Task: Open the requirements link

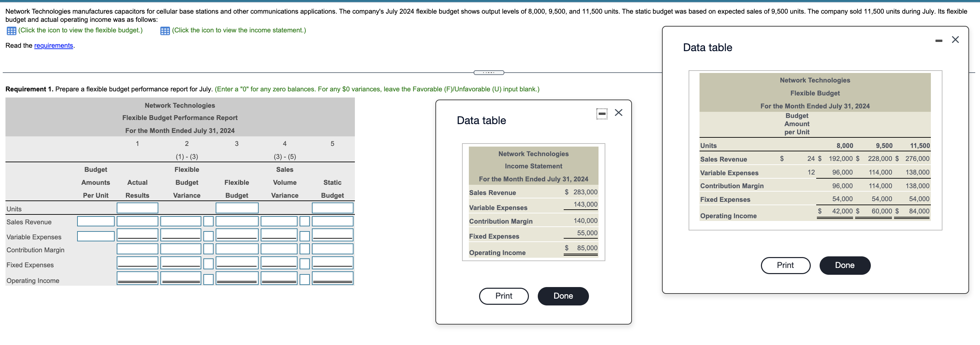Action: (54, 46)
